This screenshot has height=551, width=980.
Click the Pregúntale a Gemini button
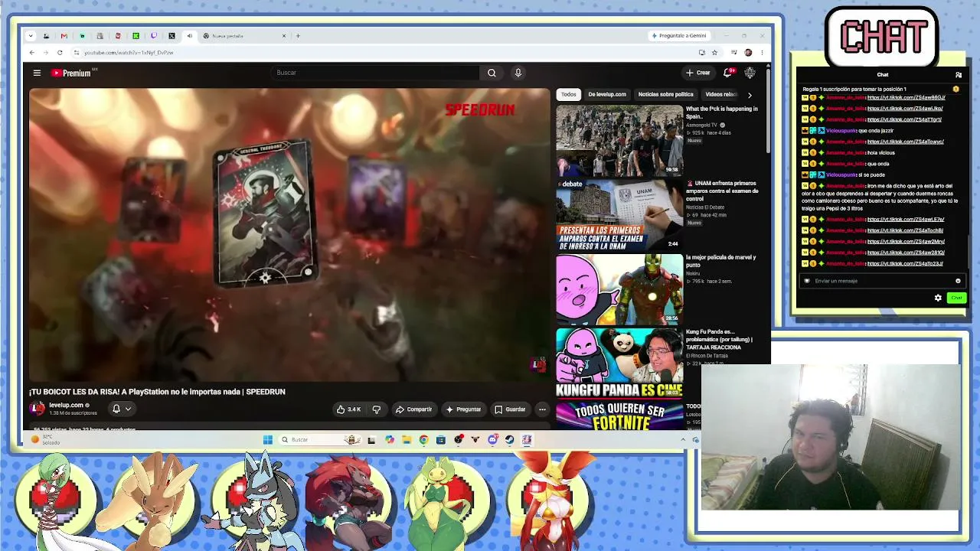click(x=678, y=36)
